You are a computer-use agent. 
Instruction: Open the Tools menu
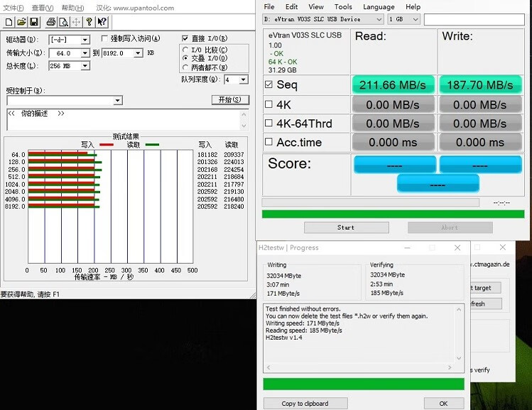343,6
